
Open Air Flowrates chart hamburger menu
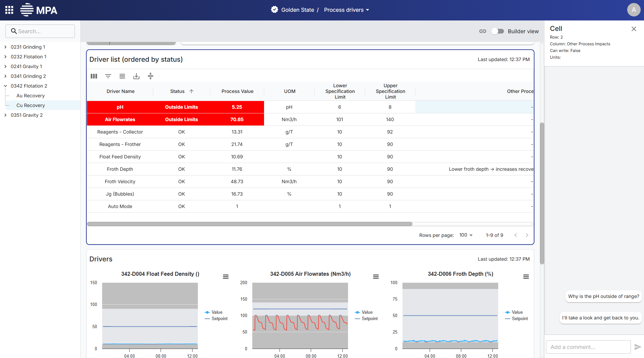point(376,277)
